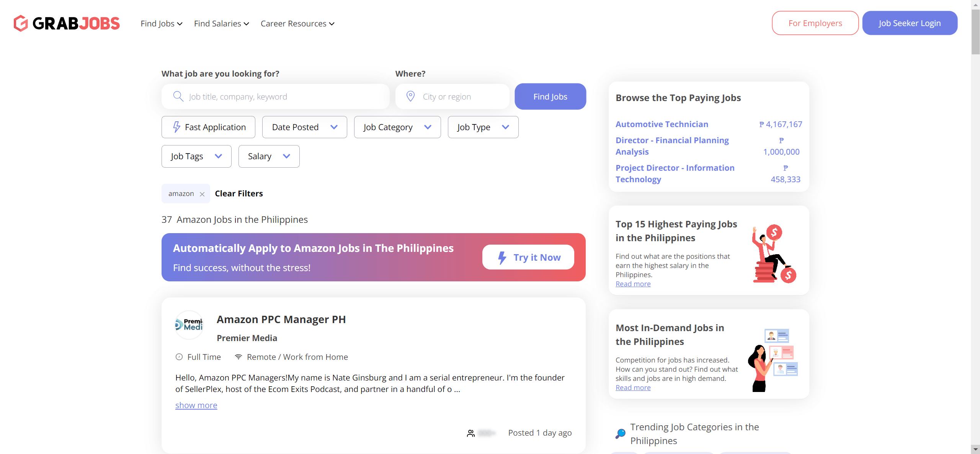The height and width of the screenshot is (454, 980).
Task: Click the For Employers button
Action: 815,23
